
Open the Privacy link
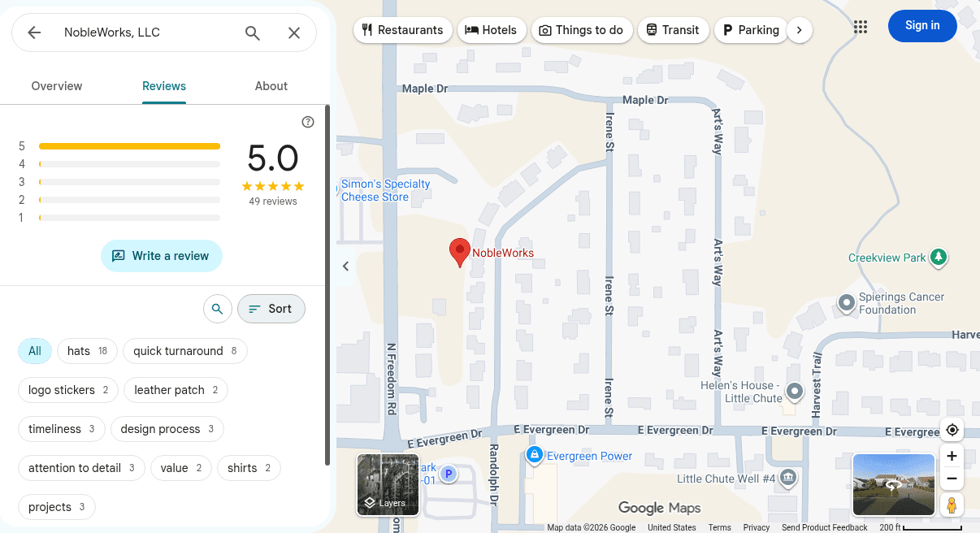click(756, 527)
